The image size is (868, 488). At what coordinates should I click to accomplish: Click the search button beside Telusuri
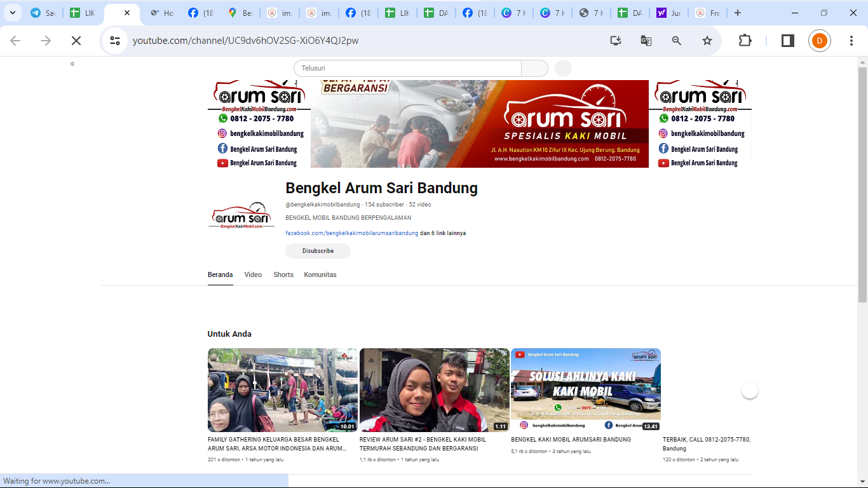pos(534,68)
